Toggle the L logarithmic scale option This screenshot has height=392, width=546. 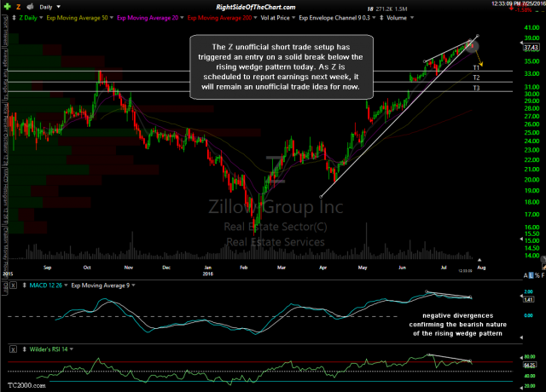[531, 275]
